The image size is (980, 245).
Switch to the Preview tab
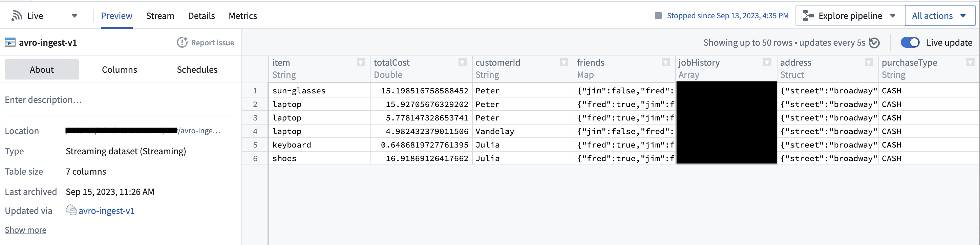click(x=116, y=16)
